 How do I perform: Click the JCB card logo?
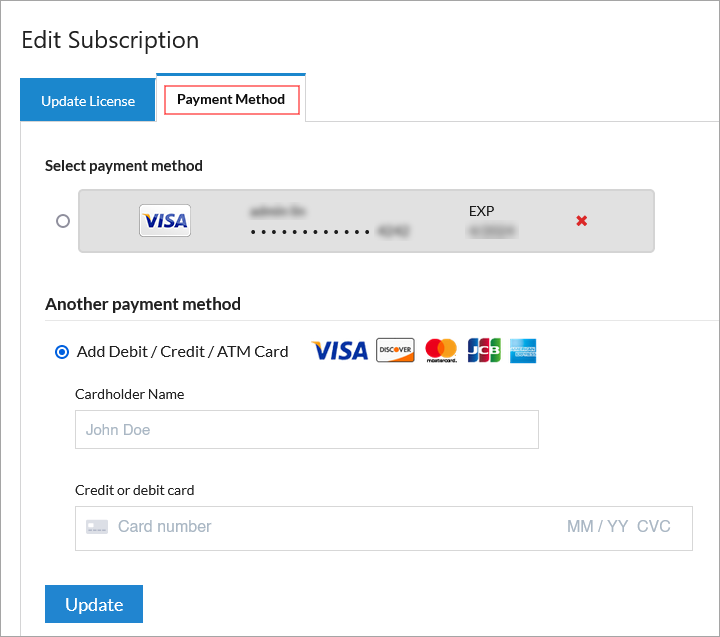pyautogui.click(x=484, y=350)
